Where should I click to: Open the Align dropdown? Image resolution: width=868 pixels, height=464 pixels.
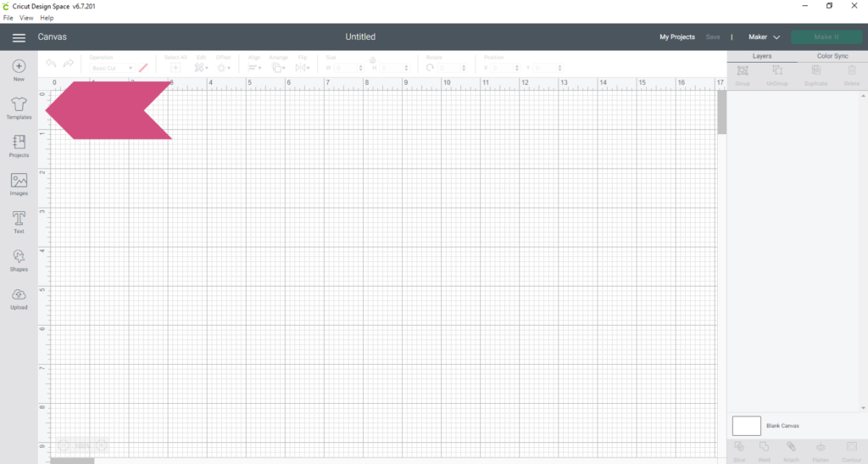[x=254, y=68]
